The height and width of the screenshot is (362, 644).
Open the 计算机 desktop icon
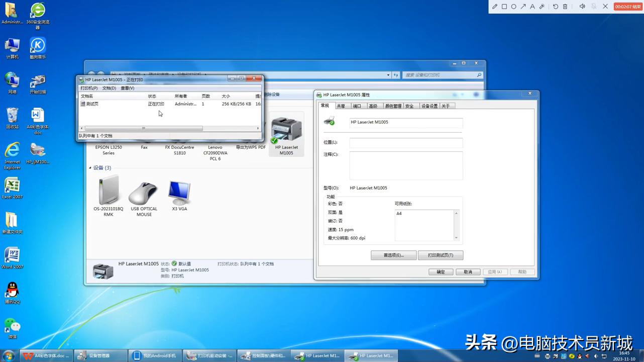click(x=12, y=48)
